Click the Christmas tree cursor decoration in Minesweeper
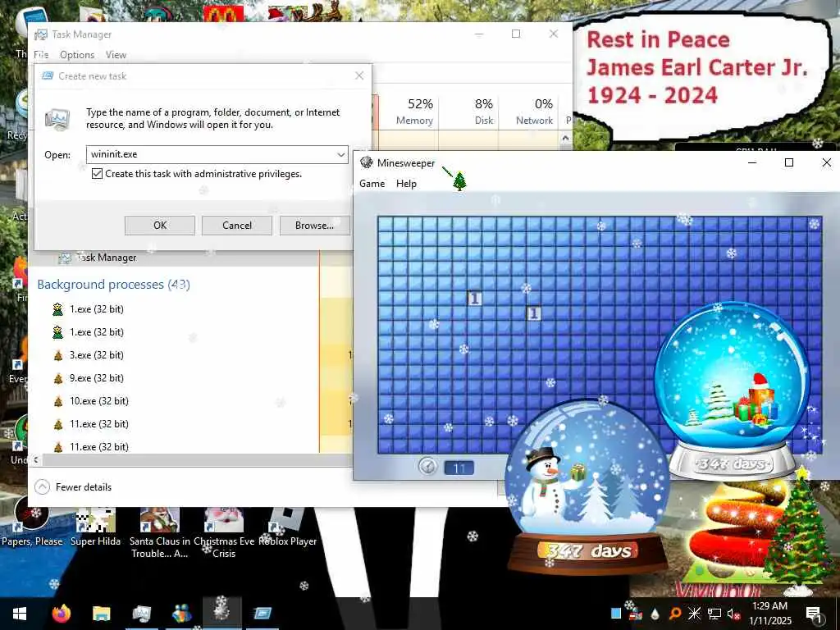Image resolution: width=840 pixels, height=630 pixels. (459, 180)
